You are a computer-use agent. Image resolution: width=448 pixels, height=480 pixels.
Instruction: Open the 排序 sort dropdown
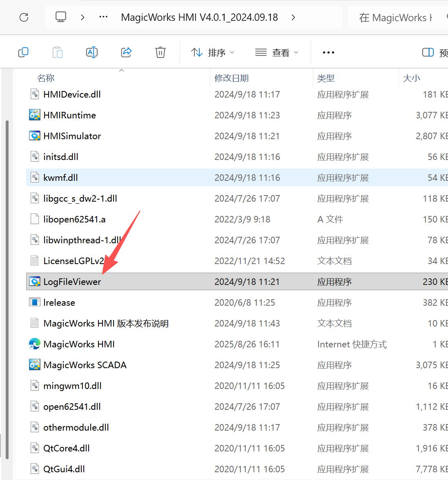[213, 53]
